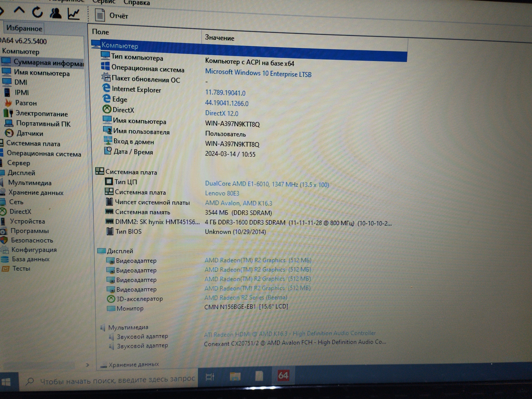Viewport: 532px width, 399px height.
Task: Click the Up arrow toolbar icon
Action: (x=19, y=11)
